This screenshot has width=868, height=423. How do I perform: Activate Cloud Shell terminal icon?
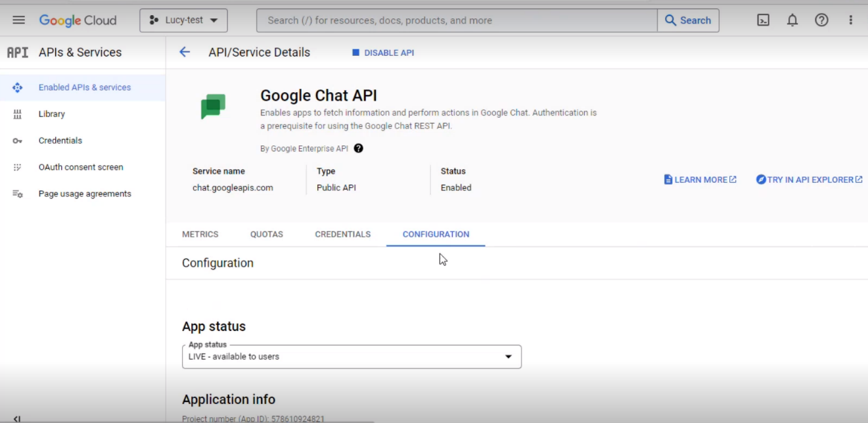(763, 20)
